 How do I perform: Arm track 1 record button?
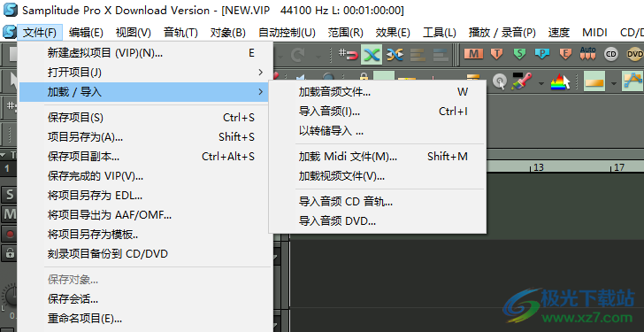tap(9, 235)
